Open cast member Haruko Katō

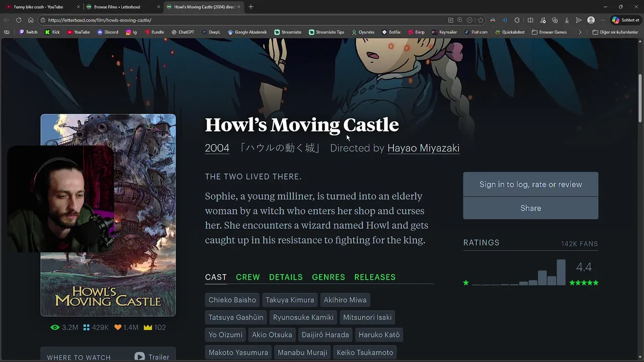pyautogui.click(x=379, y=335)
